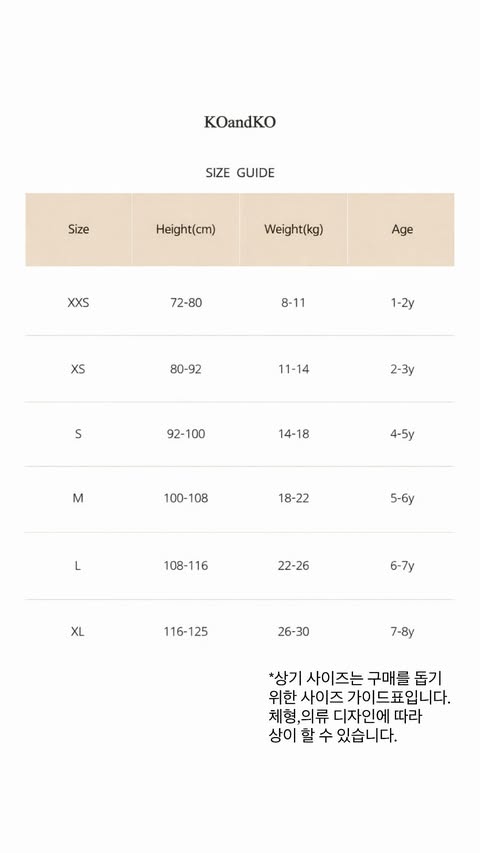Click the S size row label
Viewport: 480px width, 853px height.
pos(78,434)
